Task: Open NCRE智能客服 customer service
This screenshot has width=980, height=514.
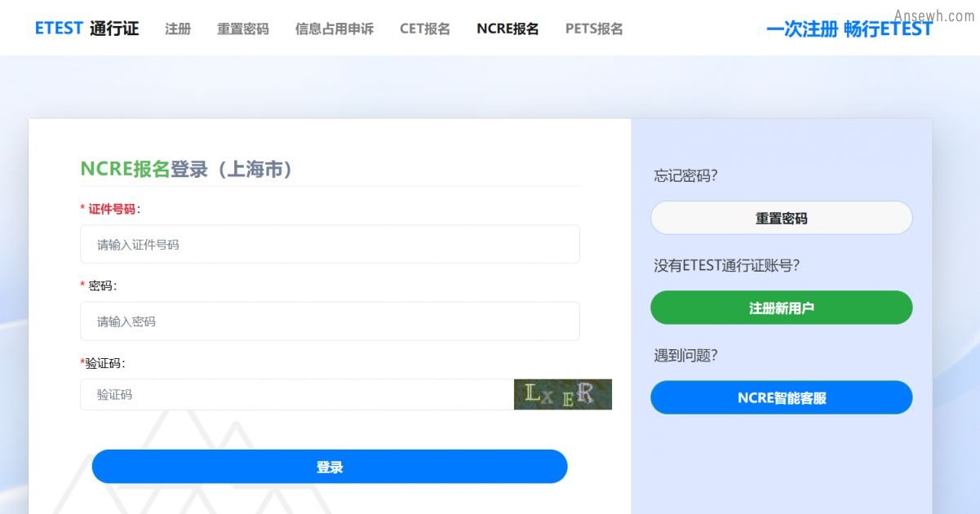Action: 781,397
